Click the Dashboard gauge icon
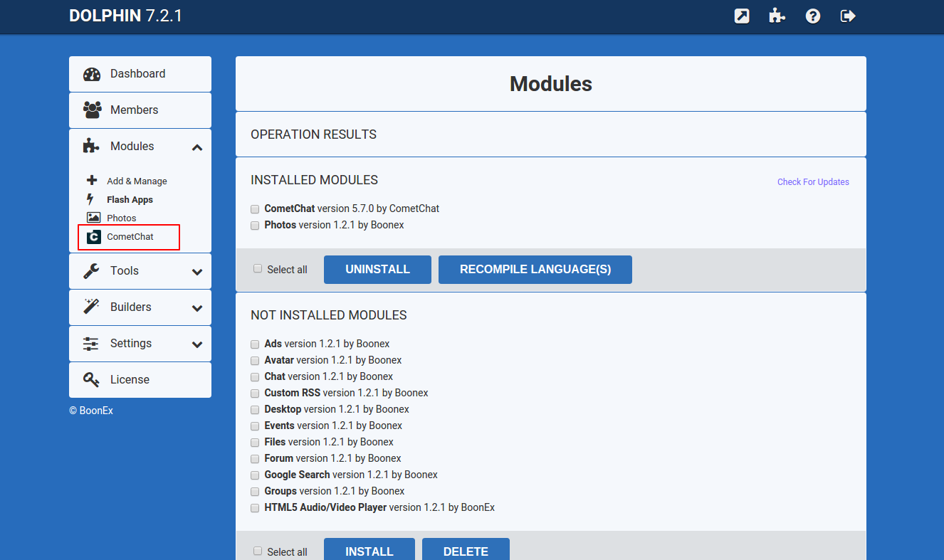 pos(92,74)
